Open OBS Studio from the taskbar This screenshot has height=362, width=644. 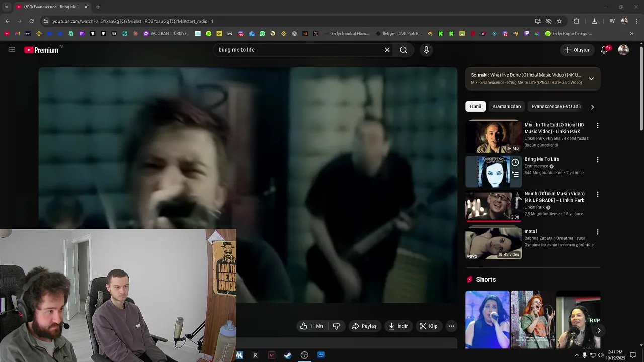click(x=304, y=355)
